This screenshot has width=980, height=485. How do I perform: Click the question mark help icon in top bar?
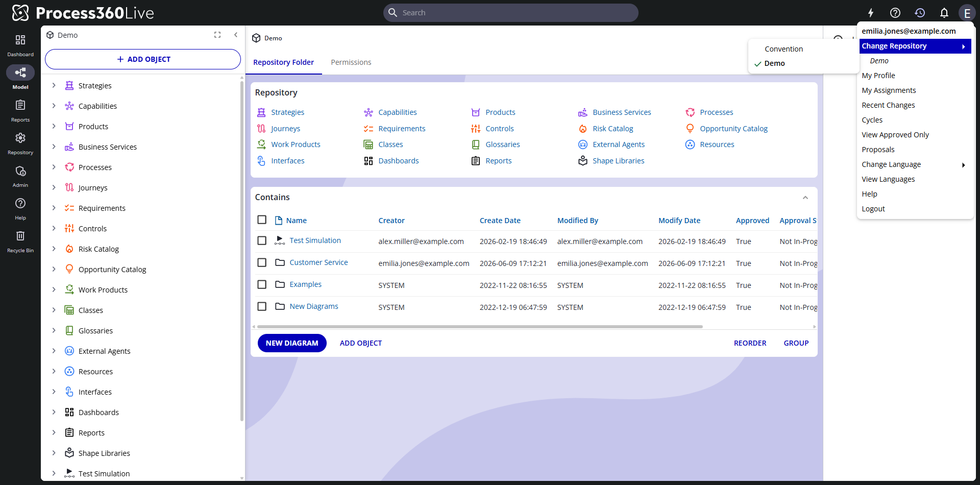[895, 13]
